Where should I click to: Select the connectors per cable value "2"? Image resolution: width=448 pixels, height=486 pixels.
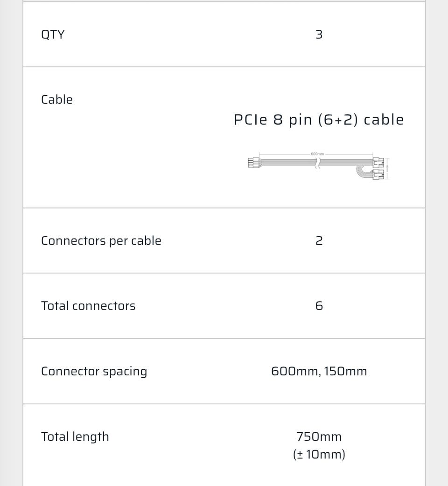319,240
